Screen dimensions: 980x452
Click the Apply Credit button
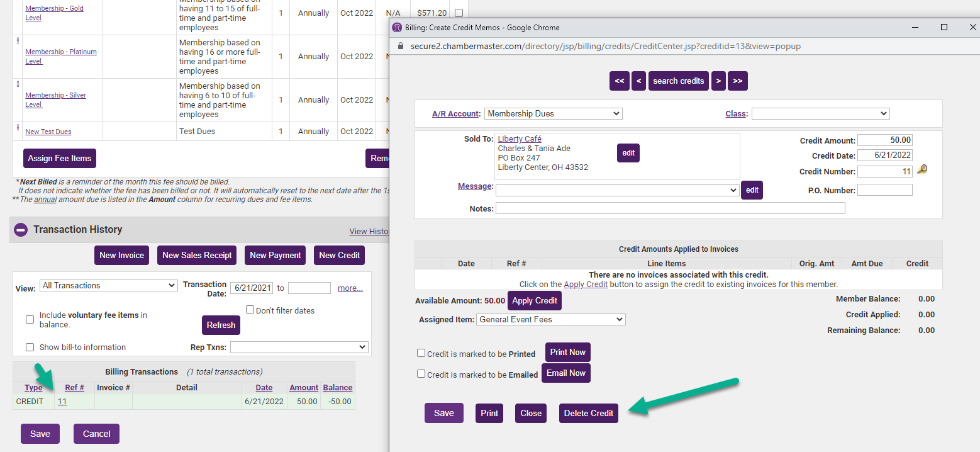(x=534, y=301)
